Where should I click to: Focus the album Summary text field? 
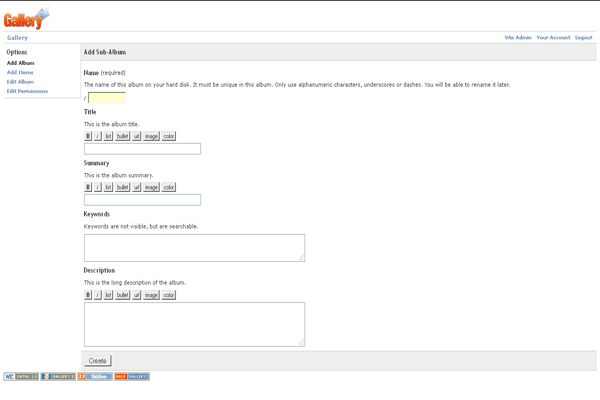click(142, 200)
